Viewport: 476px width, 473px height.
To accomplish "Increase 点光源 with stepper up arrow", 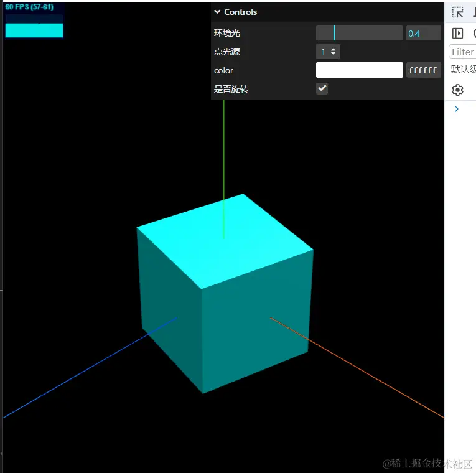I will pyautogui.click(x=334, y=49).
